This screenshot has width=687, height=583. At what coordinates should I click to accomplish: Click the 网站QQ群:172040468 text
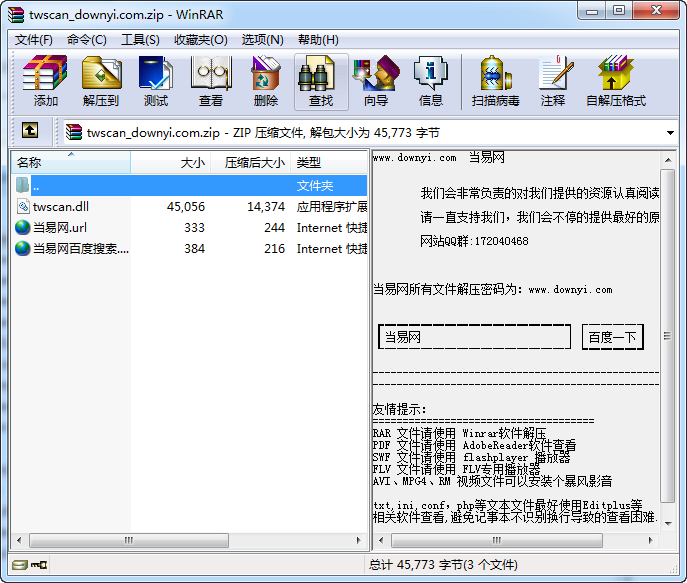tap(474, 241)
